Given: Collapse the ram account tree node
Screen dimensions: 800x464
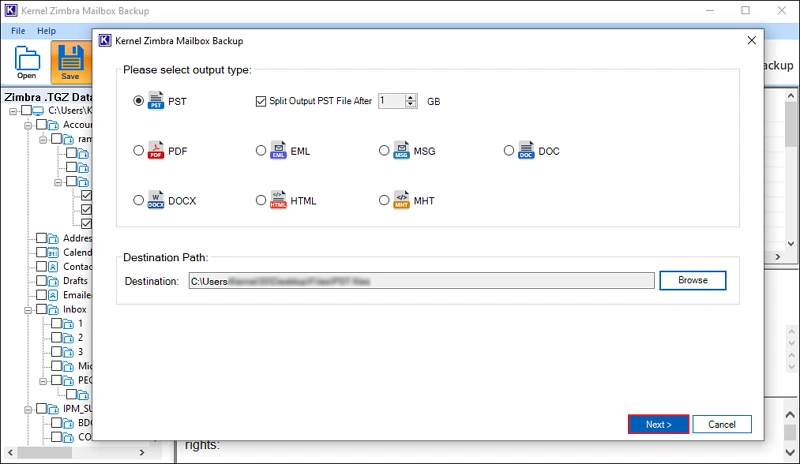Looking at the screenshot, I should tap(43, 139).
